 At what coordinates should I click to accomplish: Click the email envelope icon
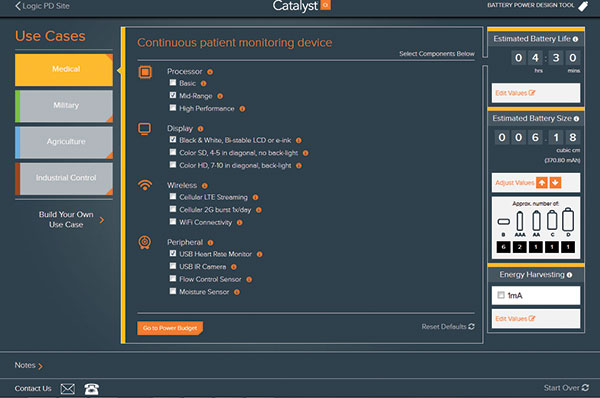pyautogui.click(x=68, y=389)
